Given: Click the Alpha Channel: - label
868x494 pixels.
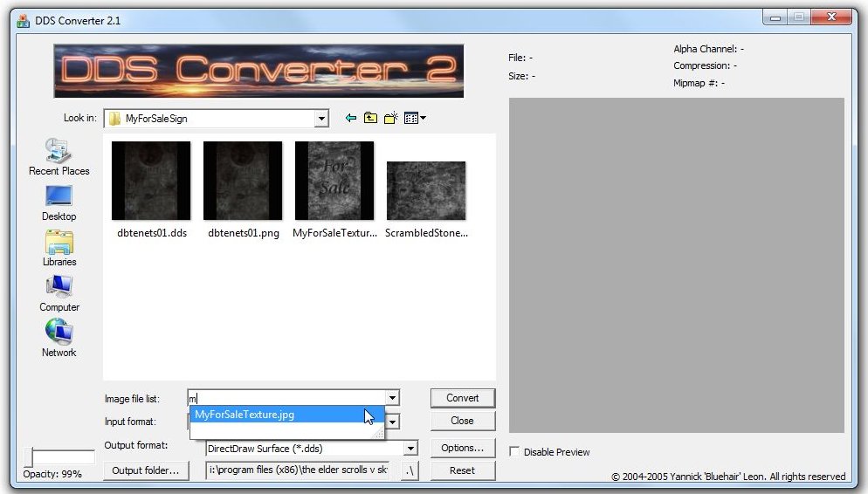Looking at the screenshot, I should click(708, 49).
